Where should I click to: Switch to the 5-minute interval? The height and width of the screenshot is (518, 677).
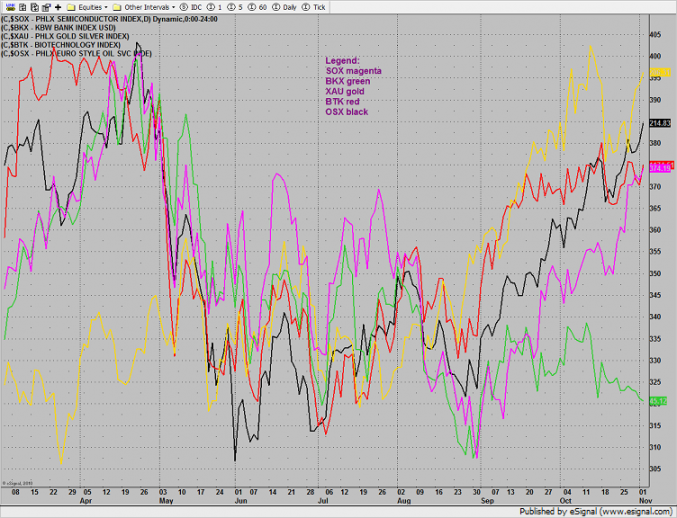click(x=235, y=7)
